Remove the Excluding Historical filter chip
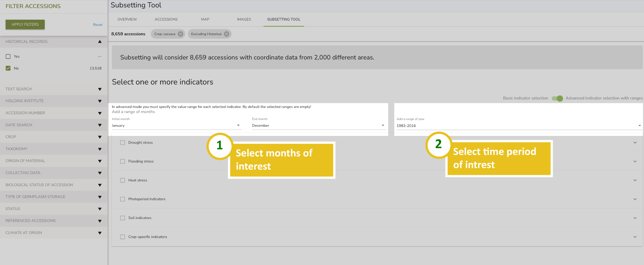This screenshot has height=265, width=644. tap(226, 34)
